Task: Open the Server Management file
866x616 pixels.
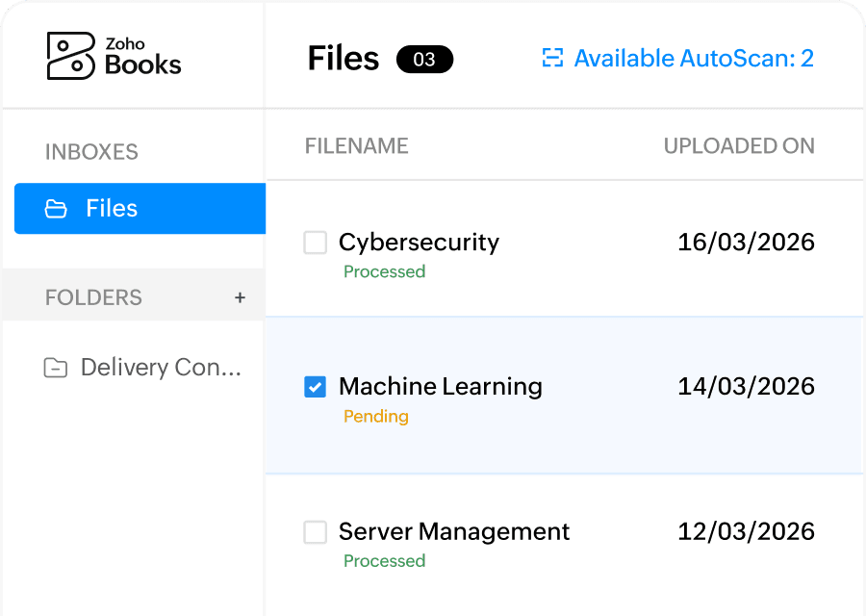Action: tap(453, 532)
